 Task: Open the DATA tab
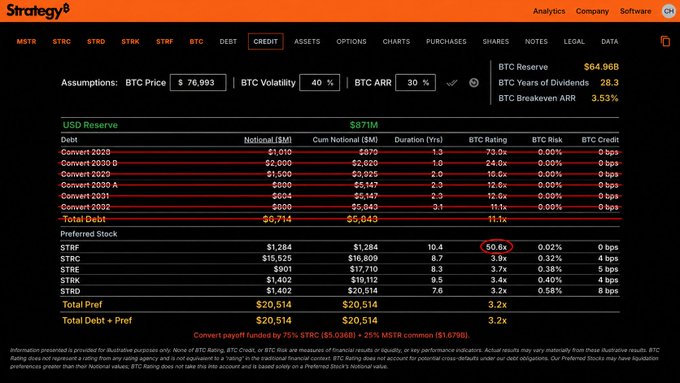pos(609,42)
